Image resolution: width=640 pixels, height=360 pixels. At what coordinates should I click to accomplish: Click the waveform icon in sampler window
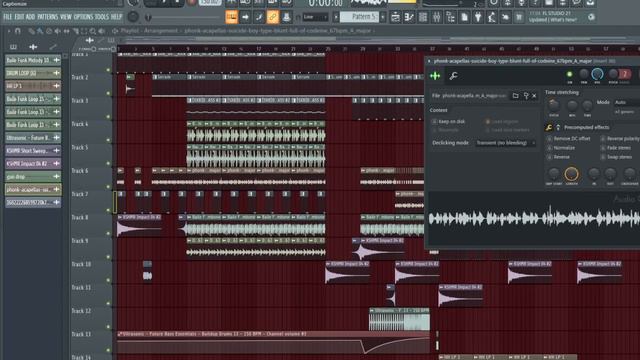(435, 76)
